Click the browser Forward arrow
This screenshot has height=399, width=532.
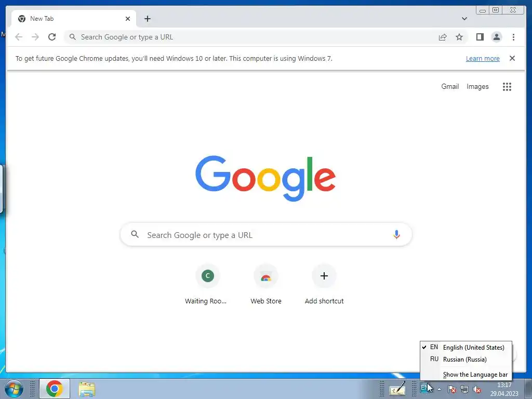point(35,37)
